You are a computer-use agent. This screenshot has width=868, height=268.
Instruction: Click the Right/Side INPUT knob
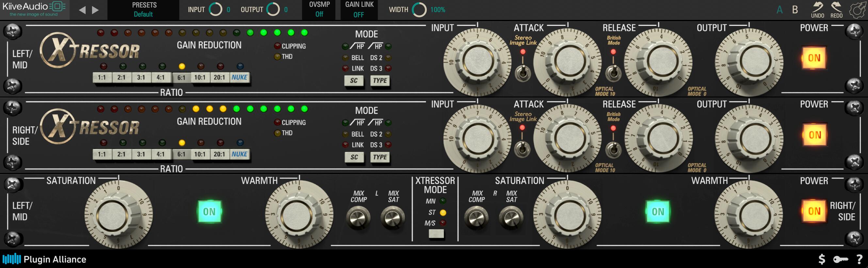[477, 138]
